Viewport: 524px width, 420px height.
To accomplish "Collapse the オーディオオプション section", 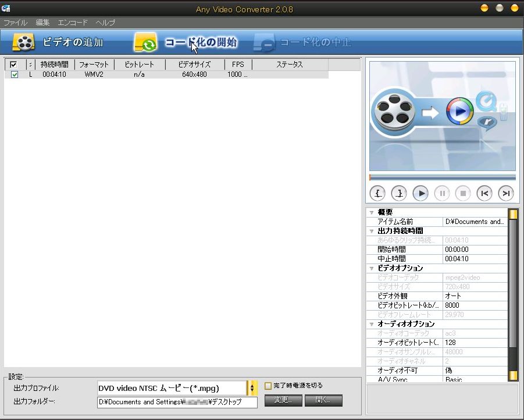I will coord(371,324).
